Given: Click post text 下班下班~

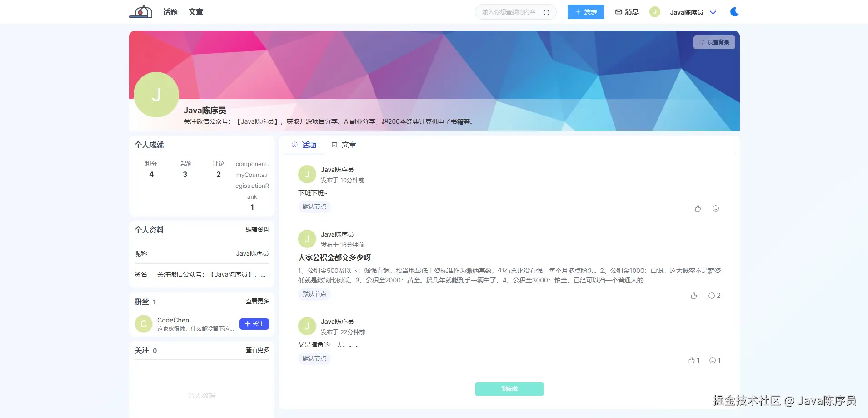Looking at the screenshot, I should coord(313,193).
